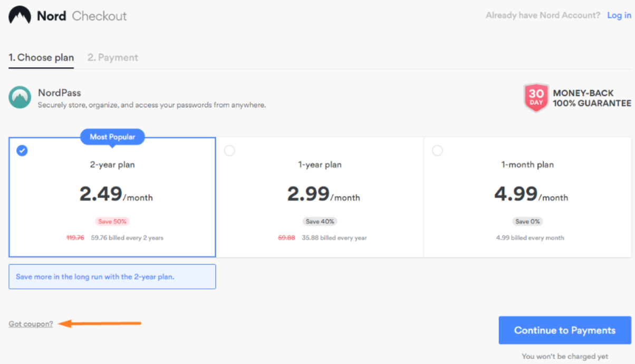Image resolution: width=635 pixels, height=364 pixels.
Task: Click 'MONEY-BACK 100% GUARANTEE' text
Action: [x=592, y=98]
